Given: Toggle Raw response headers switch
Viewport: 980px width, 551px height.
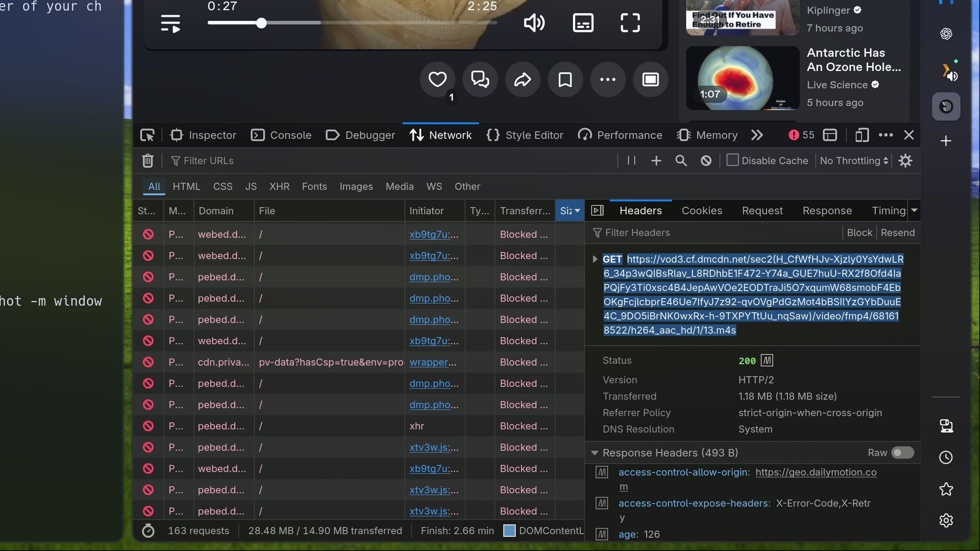Looking at the screenshot, I should (x=902, y=453).
